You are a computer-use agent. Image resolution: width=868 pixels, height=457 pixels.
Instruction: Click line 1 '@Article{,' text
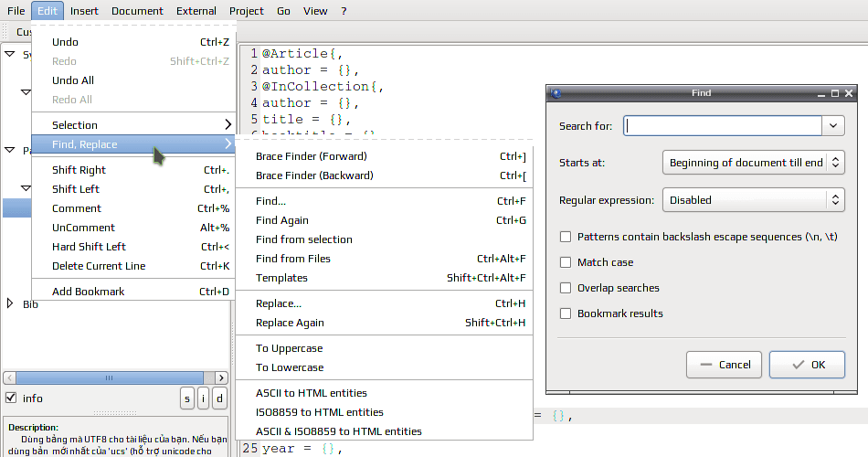tap(302, 54)
